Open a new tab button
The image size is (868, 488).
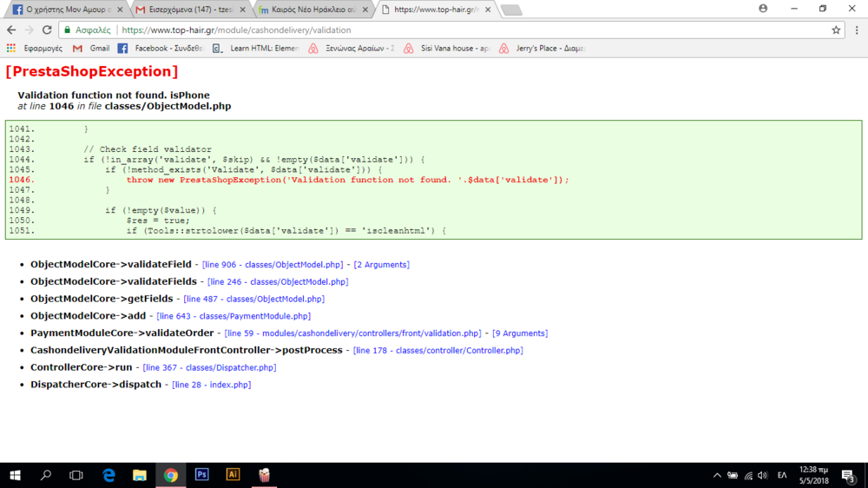pyautogui.click(x=511, y=10)
